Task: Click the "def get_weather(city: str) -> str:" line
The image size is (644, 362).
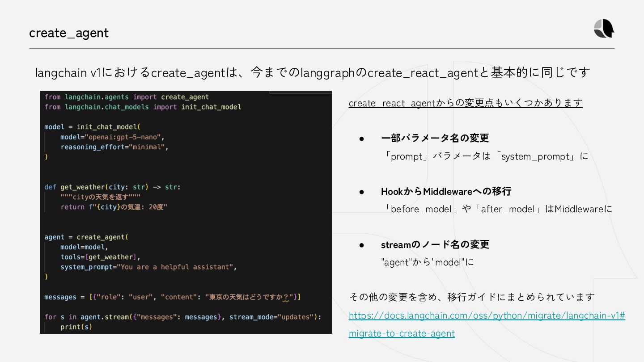Action: pyautogui.click(x=112, y=187)
